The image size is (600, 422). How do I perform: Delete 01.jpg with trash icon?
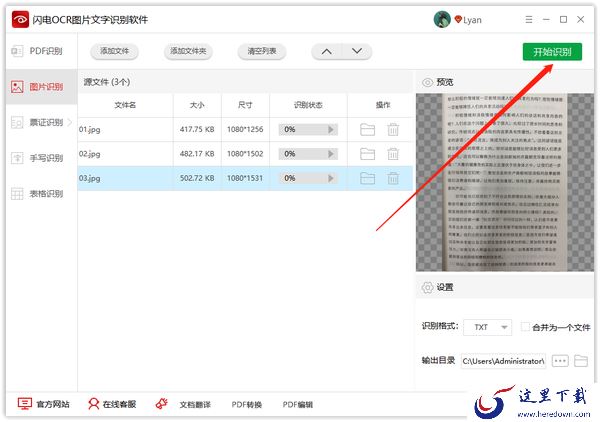pyautogui.click(x=393, y=129)
